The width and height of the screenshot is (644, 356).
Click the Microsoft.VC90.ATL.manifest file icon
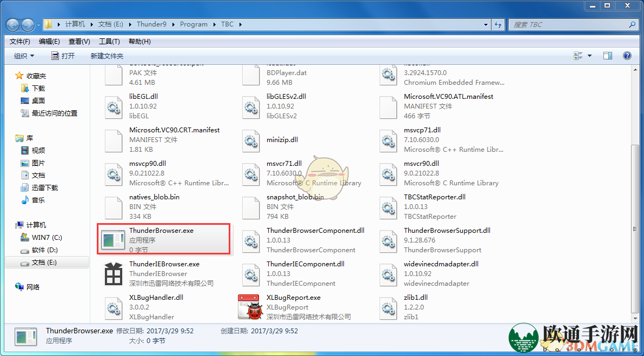tap(388, 106)
